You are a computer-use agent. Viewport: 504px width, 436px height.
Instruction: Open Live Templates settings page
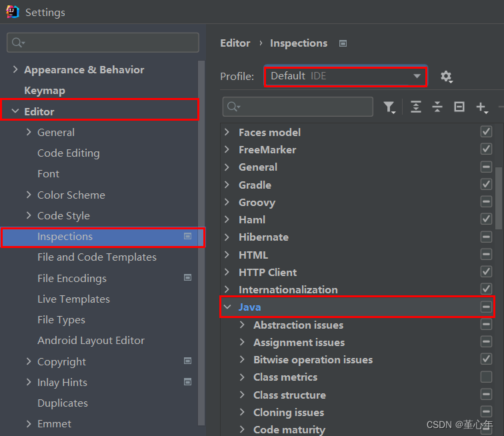point(73,299)
